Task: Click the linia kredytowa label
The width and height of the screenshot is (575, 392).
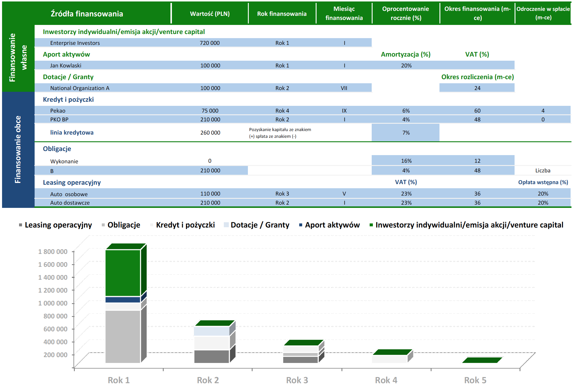Action: [72, 133]
